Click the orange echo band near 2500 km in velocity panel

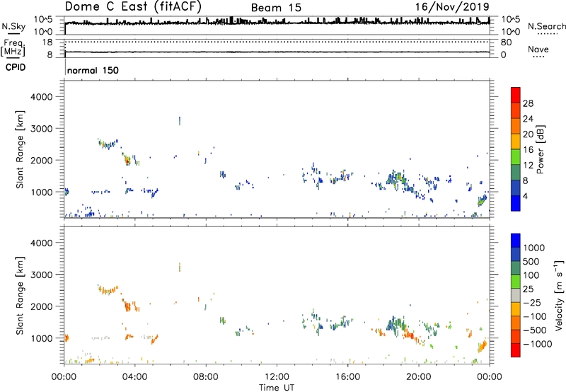point(108,289)
